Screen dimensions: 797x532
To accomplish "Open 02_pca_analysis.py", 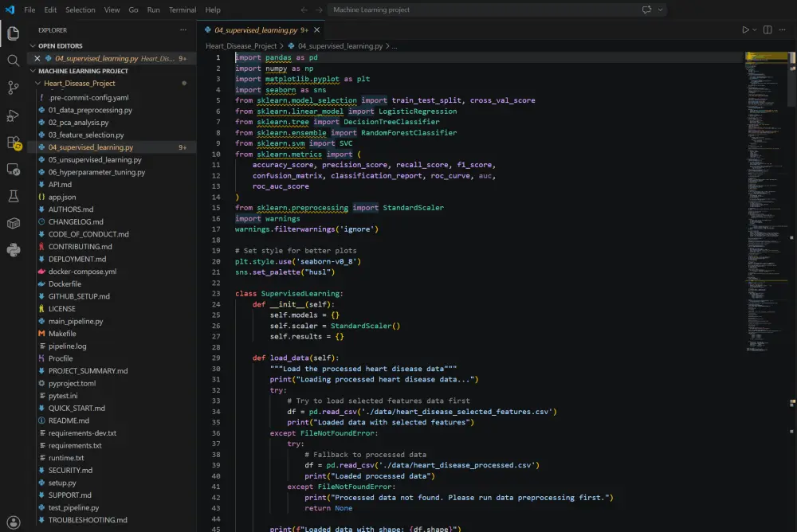I will [78, 123].
